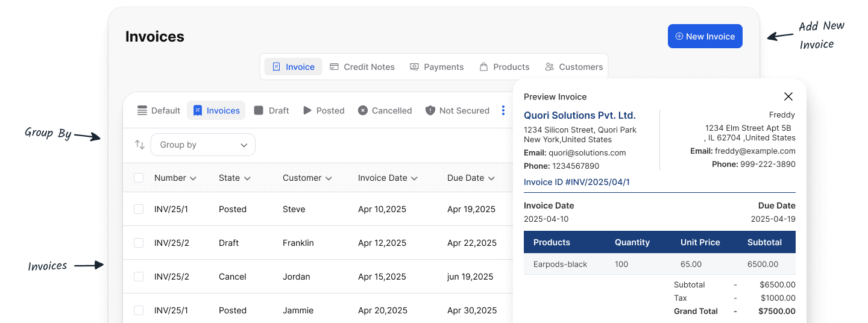Click freddy@example.com email in preview

755,151
